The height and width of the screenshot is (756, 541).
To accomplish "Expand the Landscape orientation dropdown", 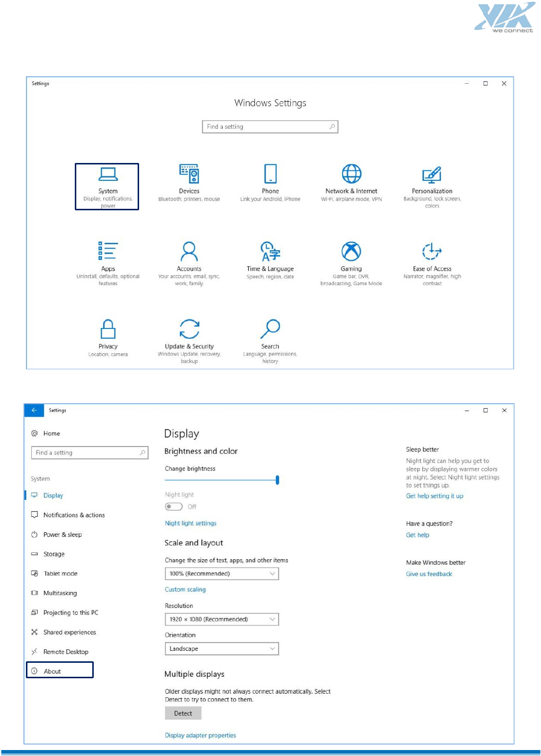I will coord(222,649).
